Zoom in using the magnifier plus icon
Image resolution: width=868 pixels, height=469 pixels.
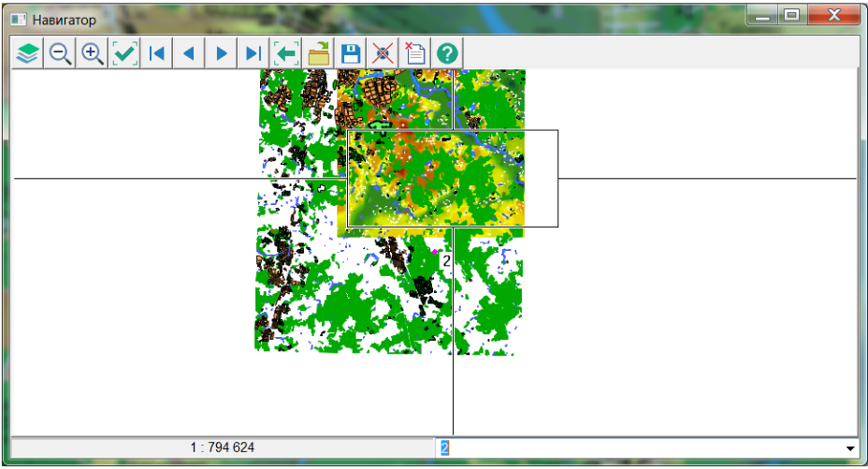[x=92, y=53]
